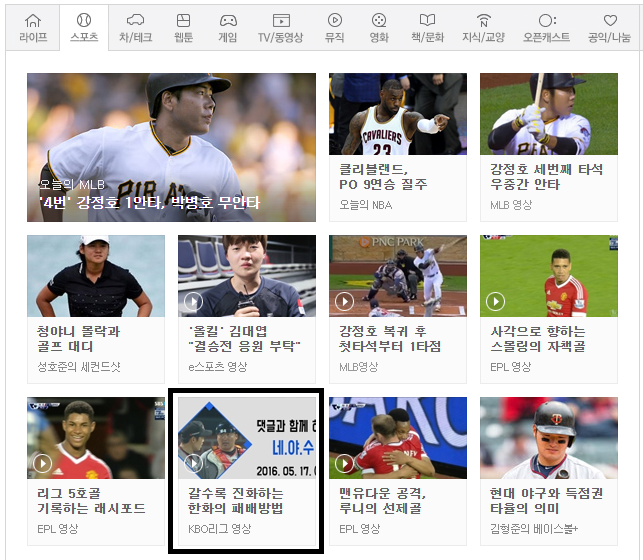Click the 책/문화 book icon
Screen dimensions: 643x560
tap(427, 20)
